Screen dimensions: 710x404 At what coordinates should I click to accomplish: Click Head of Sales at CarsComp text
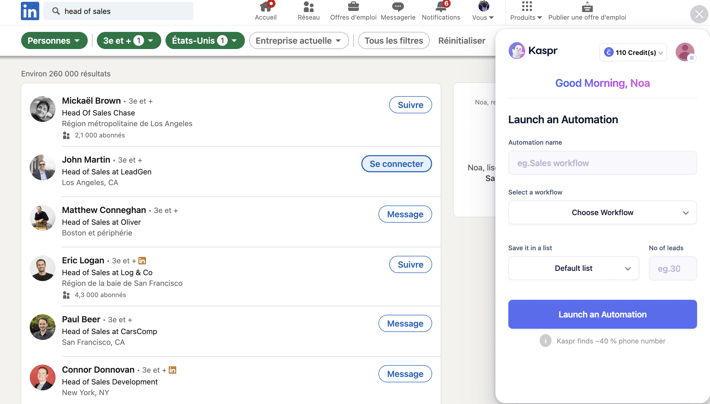[x=110, y=331]
